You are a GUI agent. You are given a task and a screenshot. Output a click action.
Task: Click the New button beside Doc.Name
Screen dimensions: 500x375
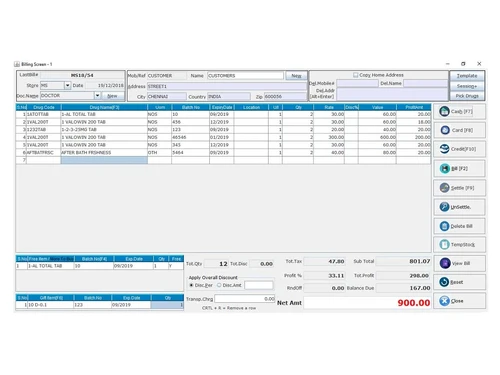pyautogui.click(x=112, y=96)
